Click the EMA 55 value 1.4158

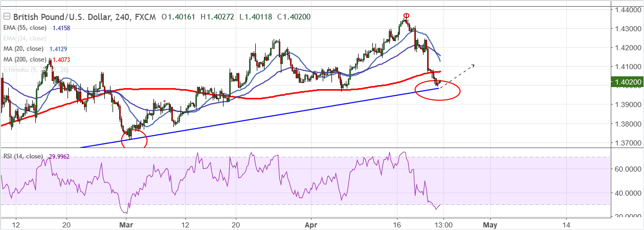point(61,28)
